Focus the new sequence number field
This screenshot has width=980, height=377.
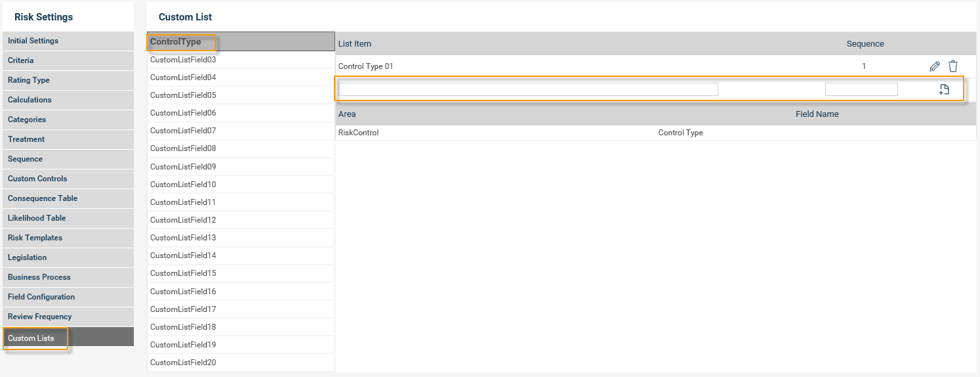pyautogui.click(x=861, y=89)
